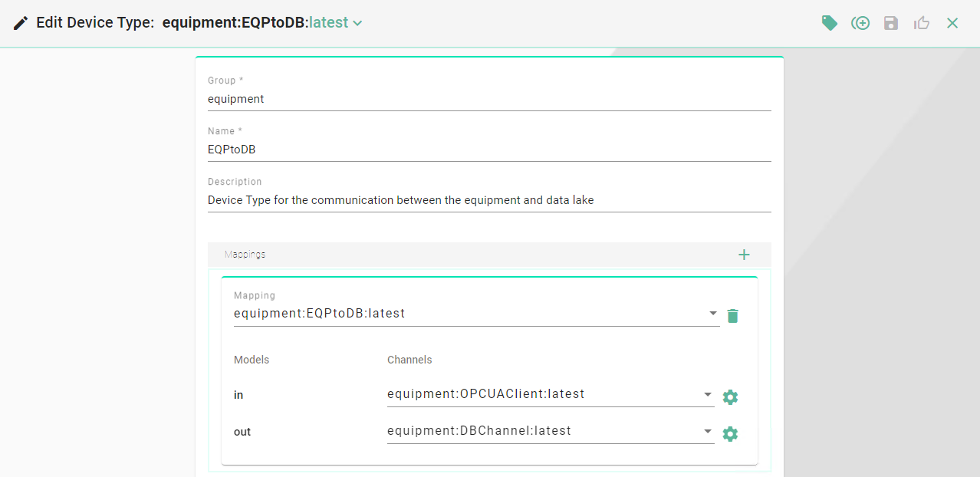
Task: Click the Description text field
Action: coord(488,200)
